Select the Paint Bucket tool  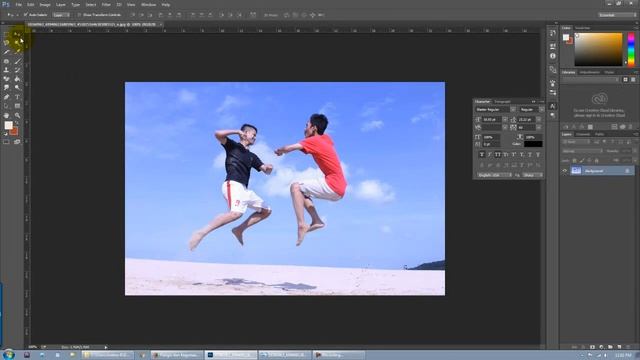[x=17, y=79]
